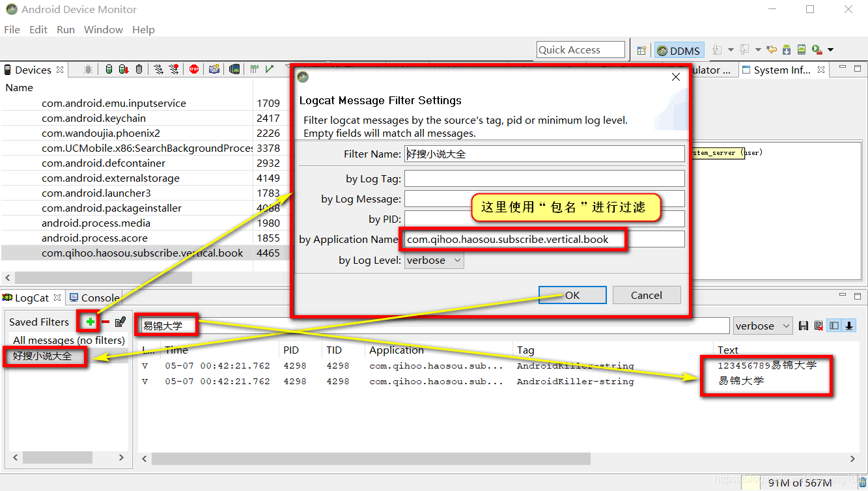Click the red Stop Process icon
The height and width of the screenshot is (491, 868).
194,69
